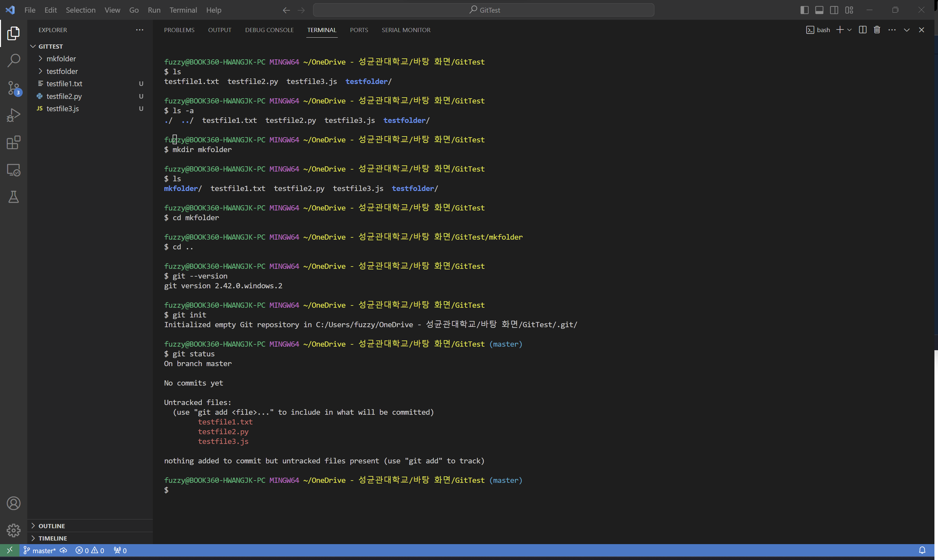Open forwarded ports status indicator
The height and width of the screenshot is (560, 938).
[120, 550]
